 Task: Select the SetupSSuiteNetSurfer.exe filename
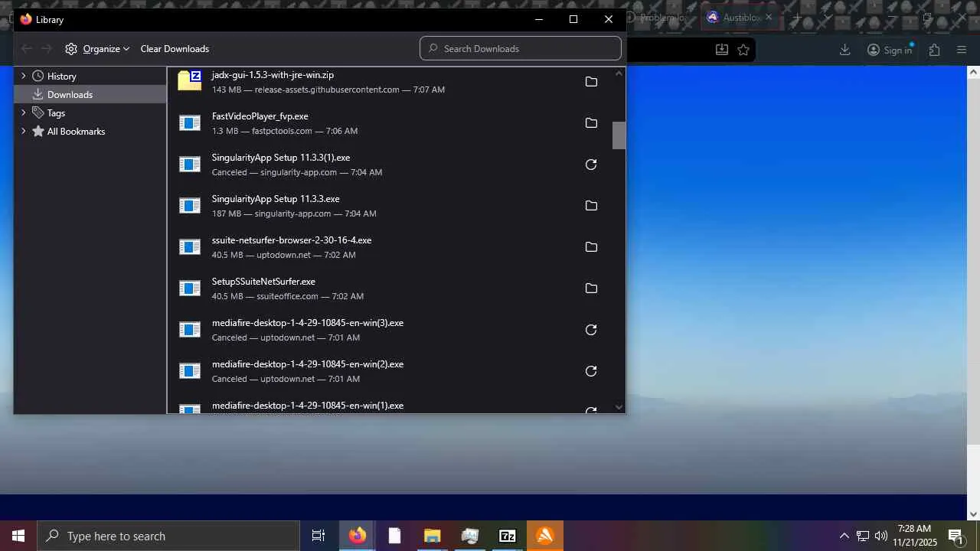tap(263, 282)
